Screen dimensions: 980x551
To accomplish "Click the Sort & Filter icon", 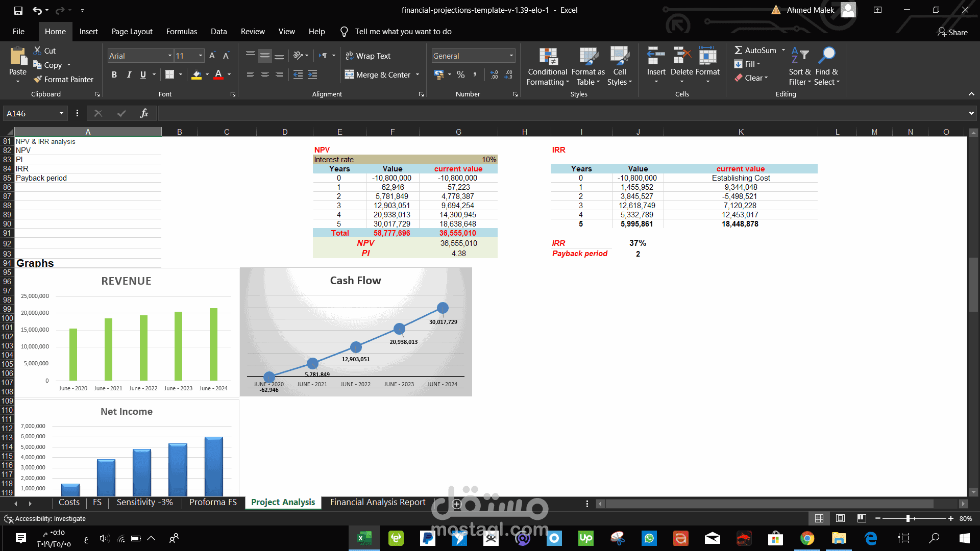I will [800, 55].
